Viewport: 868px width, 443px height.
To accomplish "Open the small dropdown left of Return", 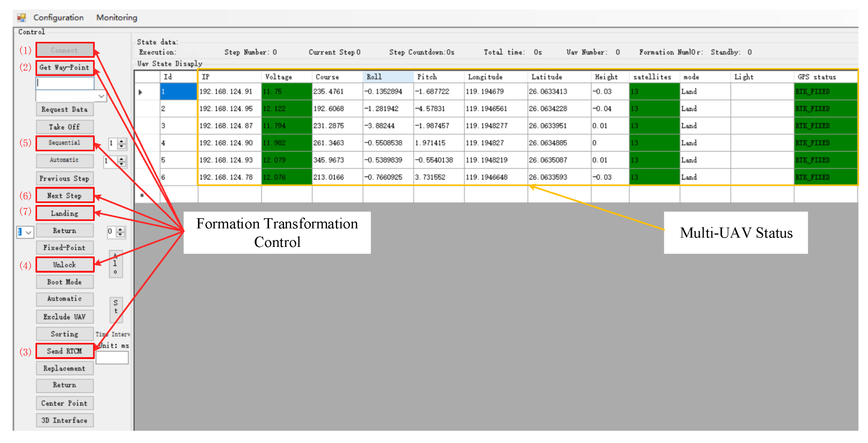I will (28, 232).
